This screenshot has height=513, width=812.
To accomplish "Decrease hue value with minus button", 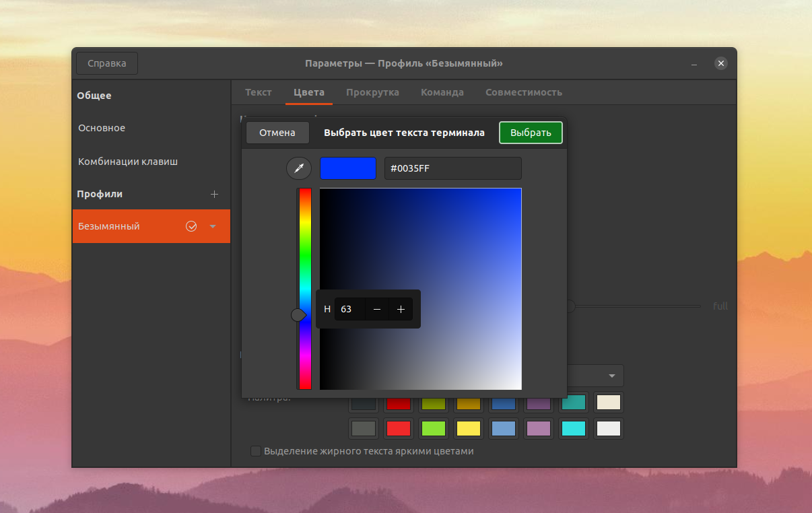I will click(x=377, y=309).
